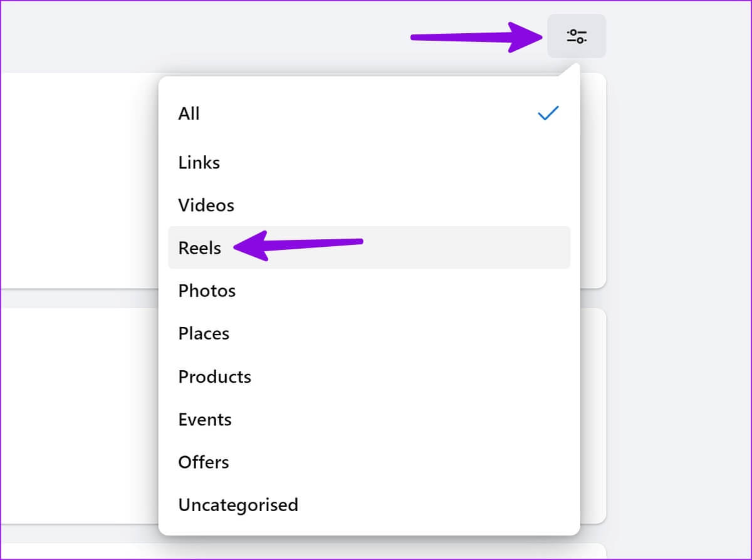Select the highlighted Reels option
752x560 pixels.
(369, 247)
